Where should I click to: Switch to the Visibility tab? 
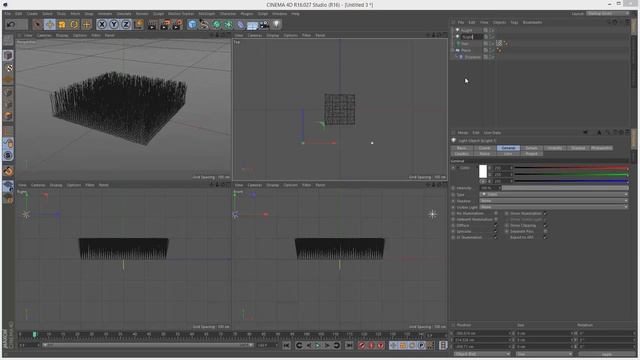point(555,148)
